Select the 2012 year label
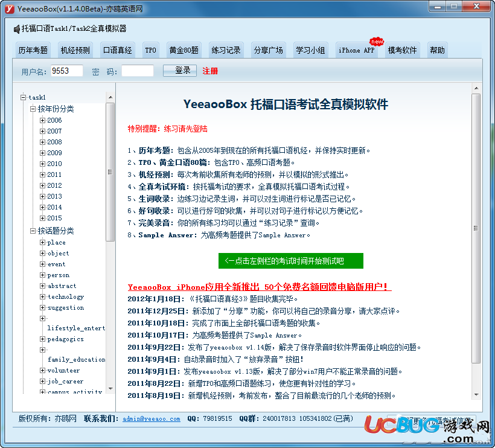This screenshot has width=495, height=448. click(x=54, y=185)
